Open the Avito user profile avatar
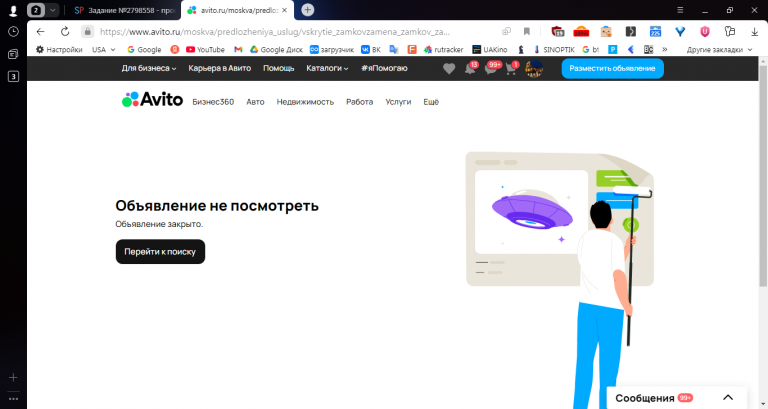The width and height of the screenshot is (768, 409). pyautogui.click(x=534, y=69)
